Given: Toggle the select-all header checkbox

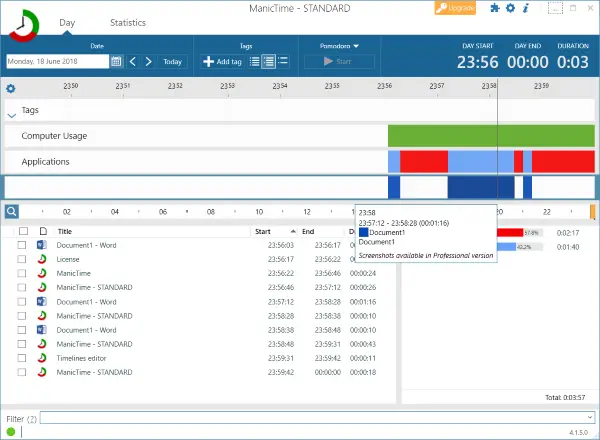Looking at the screenshot, I should point(23,231).
